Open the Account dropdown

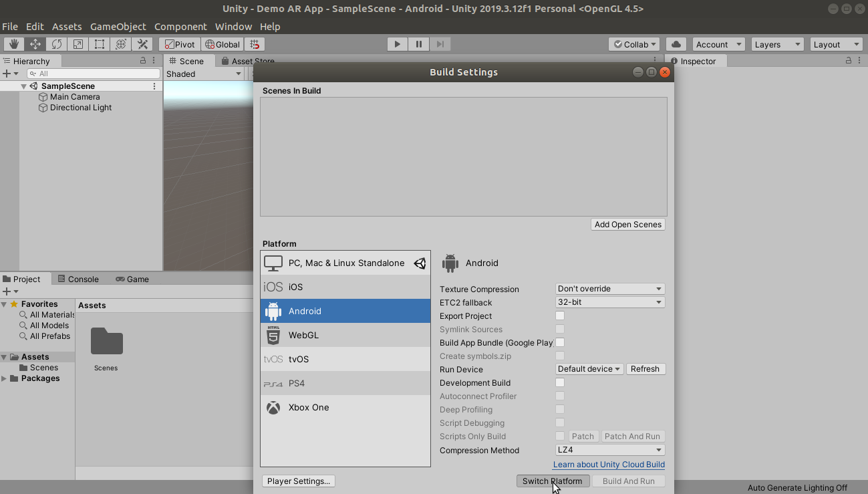(x=718, y=44)
